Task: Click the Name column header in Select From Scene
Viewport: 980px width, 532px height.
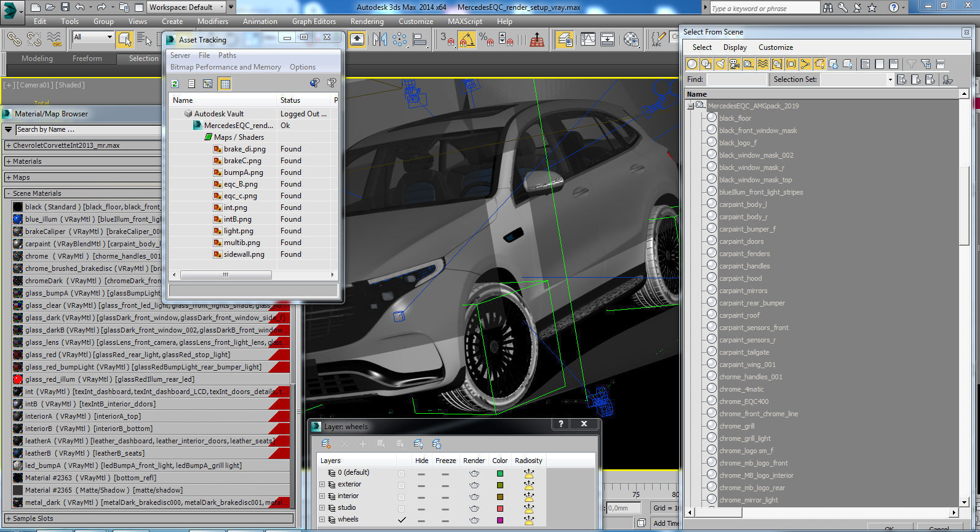Action: coord(823,94)
